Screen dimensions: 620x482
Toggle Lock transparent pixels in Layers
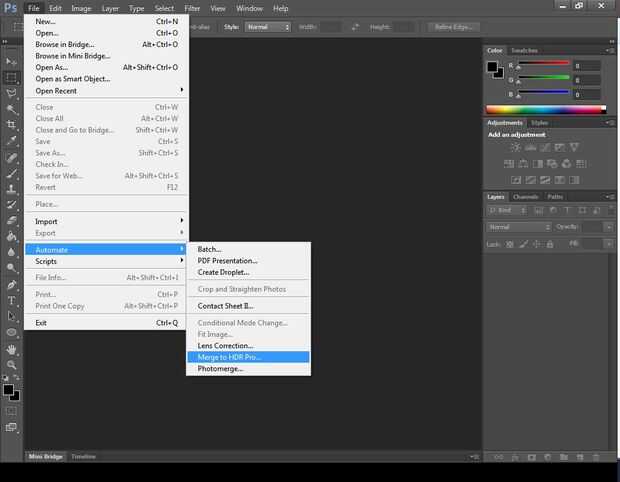pyautogui.click(x=510, y=244)
